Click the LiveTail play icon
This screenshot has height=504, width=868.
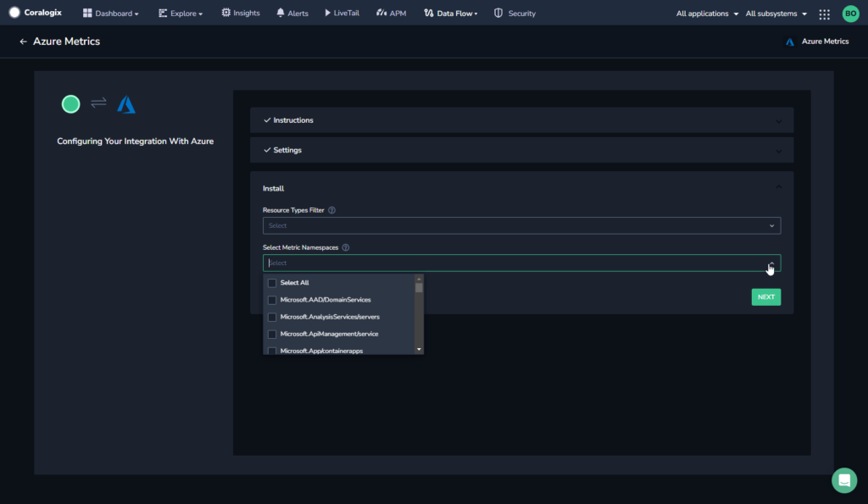coord(328,13)
